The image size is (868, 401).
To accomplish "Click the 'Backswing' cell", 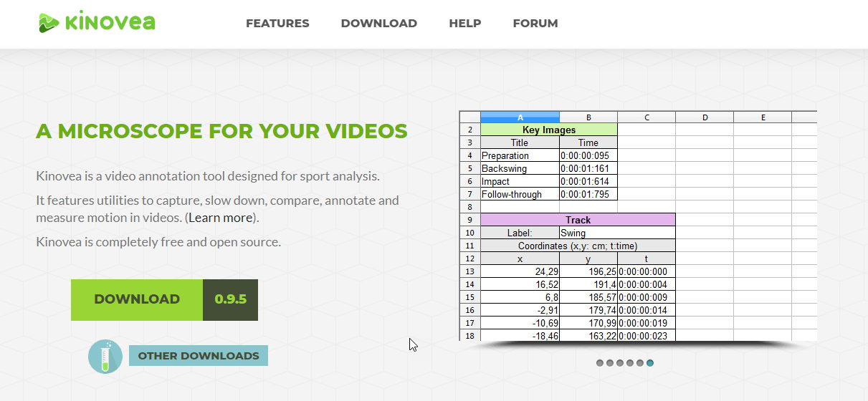I will tap(520, 168).
